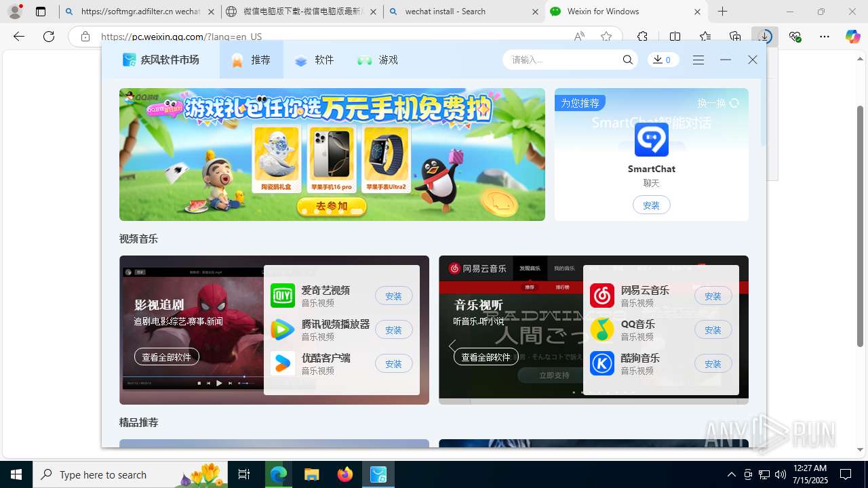Open the Favorites list icon
Viewport: 868px width, 488px height.
click(705, 37)
